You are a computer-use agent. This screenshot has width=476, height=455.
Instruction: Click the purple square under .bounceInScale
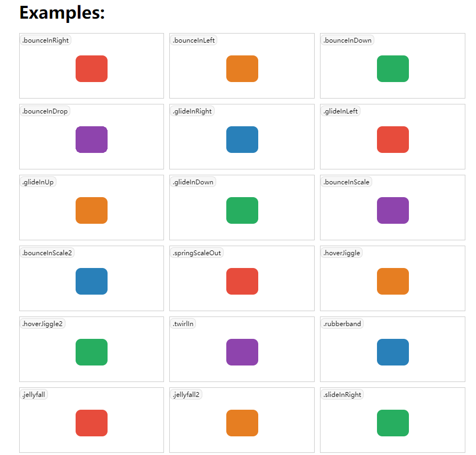393,210
